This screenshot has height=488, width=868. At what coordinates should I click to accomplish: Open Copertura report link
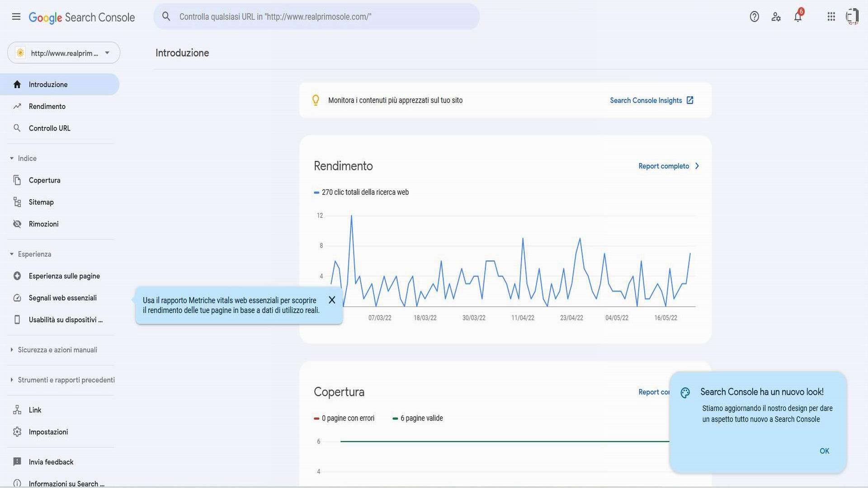(x=654, y=392)
